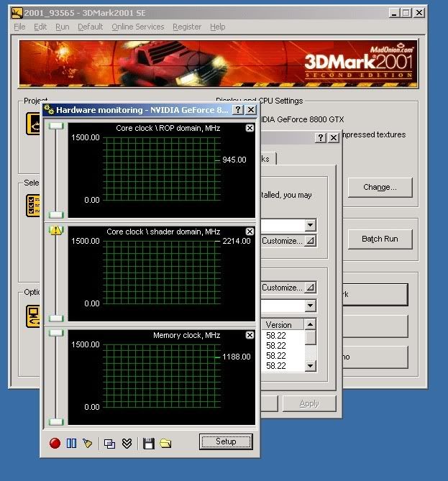Open the Edit menu
Image resolution: width=448 pixels, height=481 pixels.
[x=40, y=27]
